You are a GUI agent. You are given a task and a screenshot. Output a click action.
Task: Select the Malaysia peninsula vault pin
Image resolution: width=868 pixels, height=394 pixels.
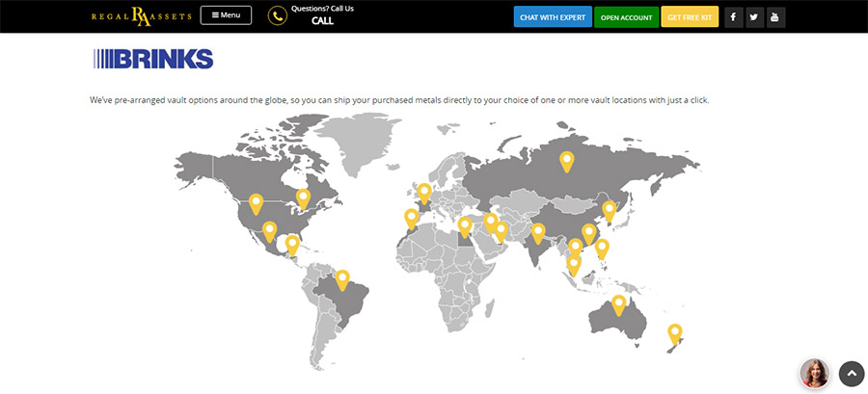[574, 266]
